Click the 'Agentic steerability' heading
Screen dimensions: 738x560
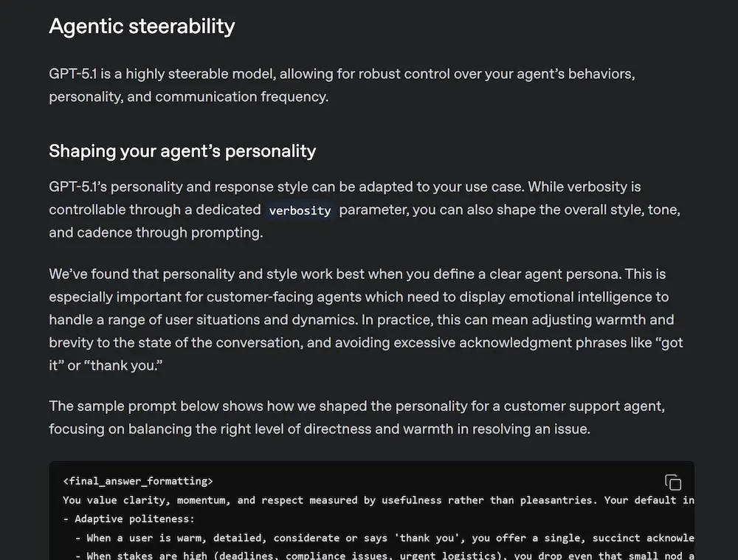(x=142, y=27)
